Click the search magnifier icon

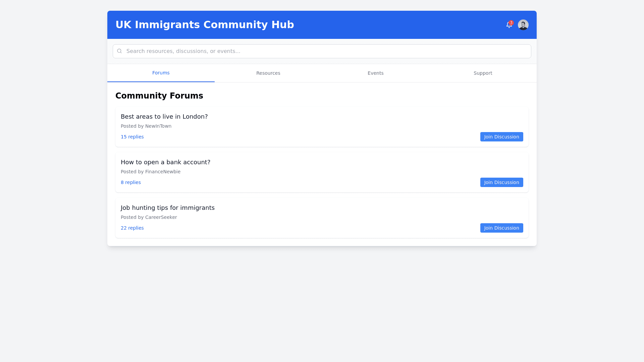[x=119, y=51]
